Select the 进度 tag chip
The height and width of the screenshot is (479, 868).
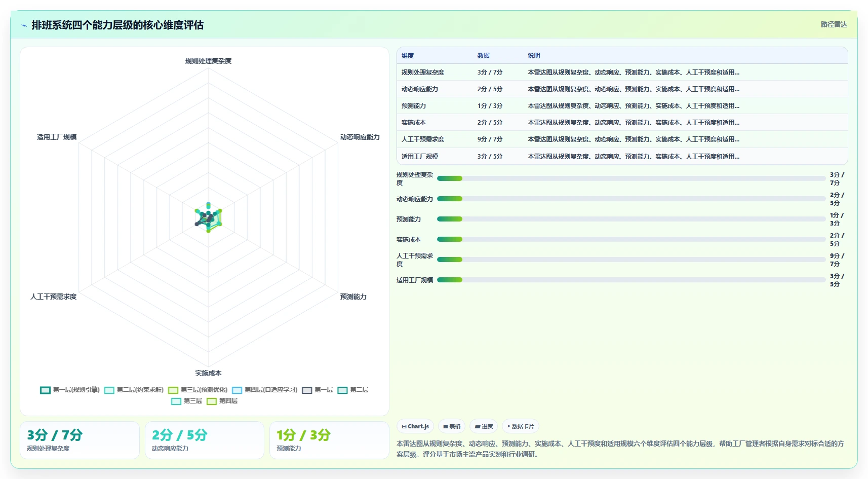(x=484, y=426)
